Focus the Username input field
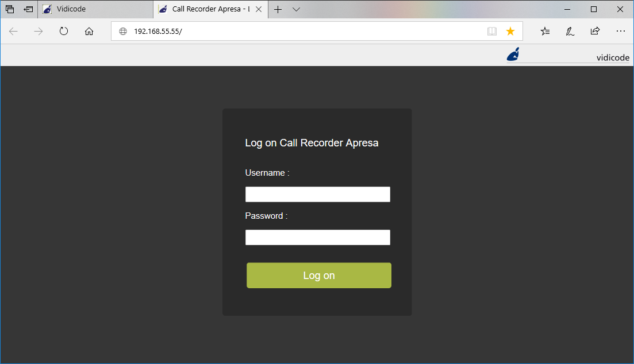 point(318,194)
